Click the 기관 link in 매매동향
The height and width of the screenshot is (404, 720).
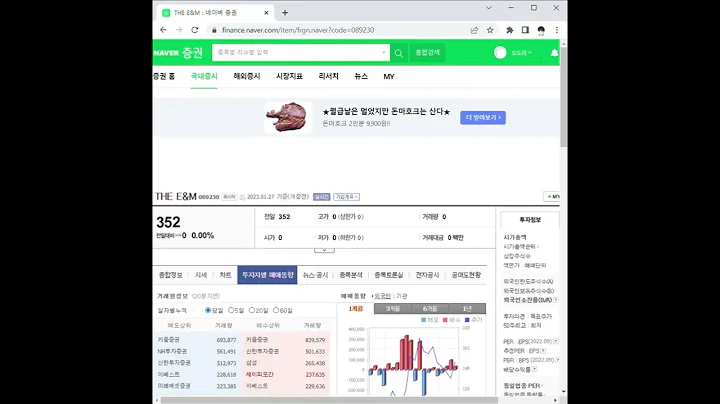(402, 296)
